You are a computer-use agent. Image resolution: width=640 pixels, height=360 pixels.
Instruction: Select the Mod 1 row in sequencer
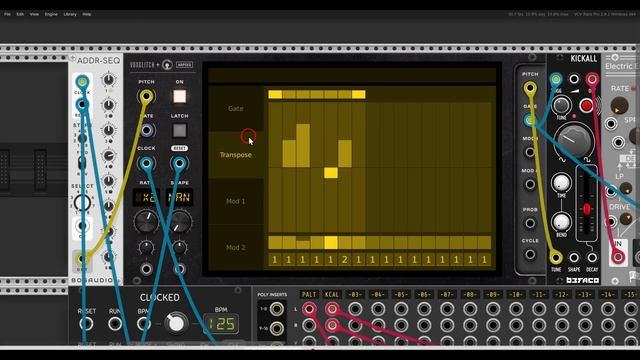pyautogui.click(x=236, y=201)
